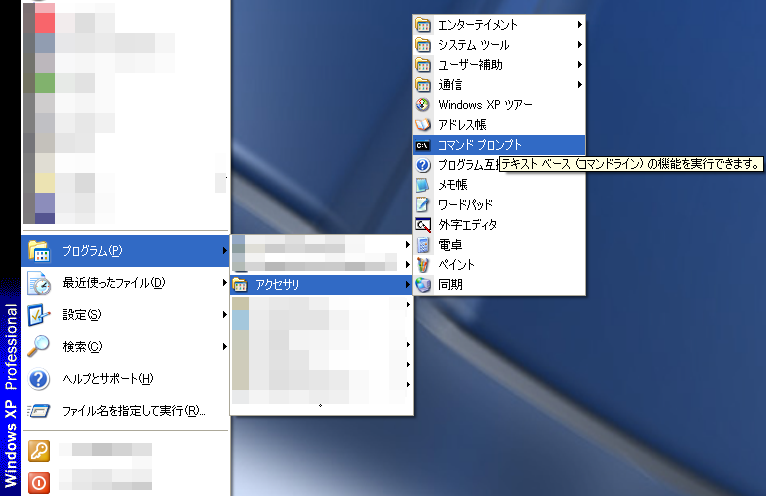Click the プログラム(P) folder icon
Viewport: 766px width, 496px height.
(39, 251)
